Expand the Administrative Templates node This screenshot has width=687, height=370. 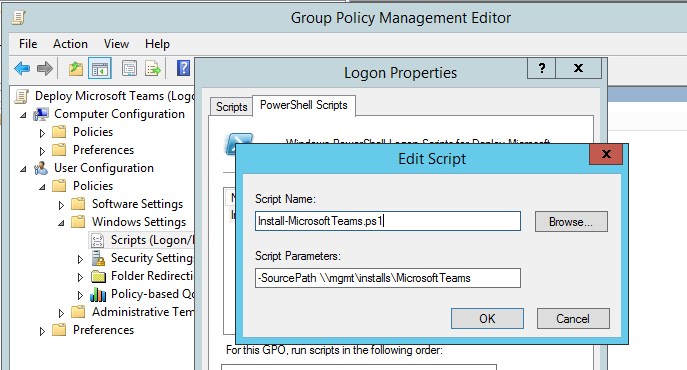coord(61,313)
